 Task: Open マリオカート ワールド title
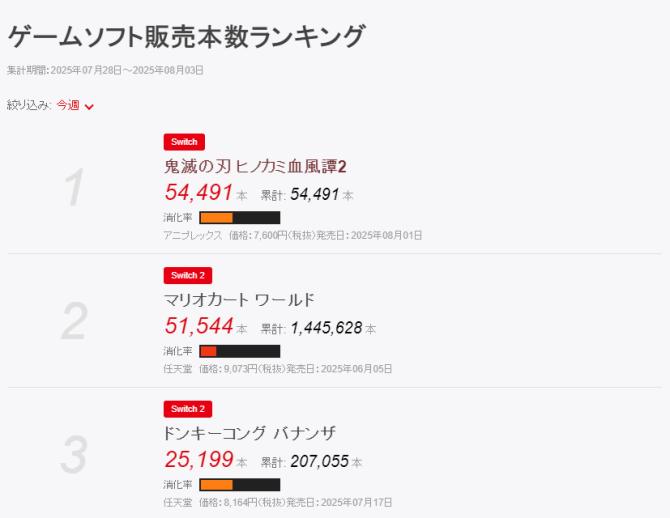click(238, 299)
